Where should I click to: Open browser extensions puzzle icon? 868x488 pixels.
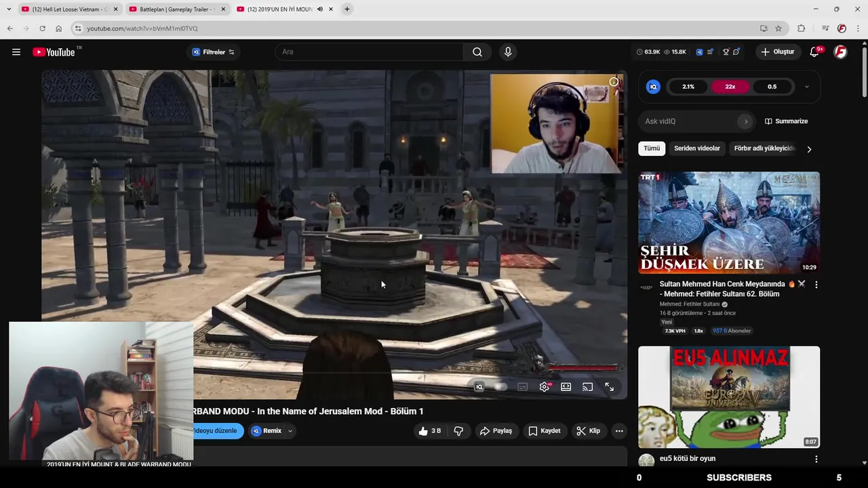point(802,28)
